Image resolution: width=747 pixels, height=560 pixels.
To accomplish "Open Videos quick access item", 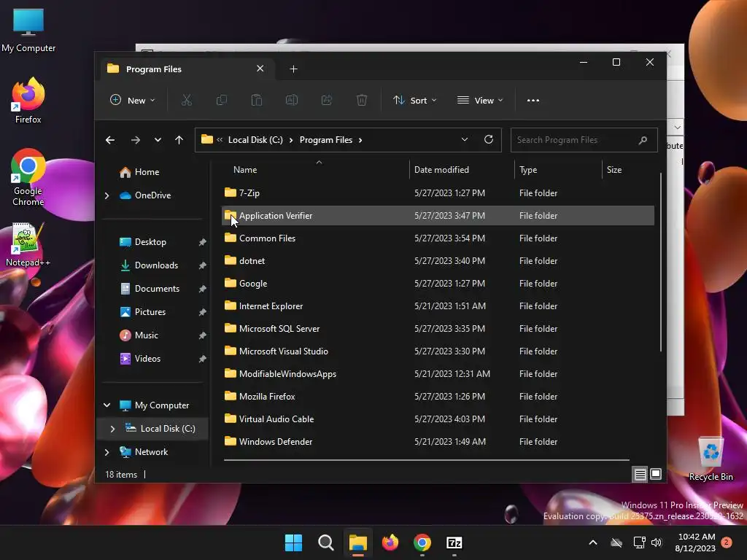I will 139,359.
